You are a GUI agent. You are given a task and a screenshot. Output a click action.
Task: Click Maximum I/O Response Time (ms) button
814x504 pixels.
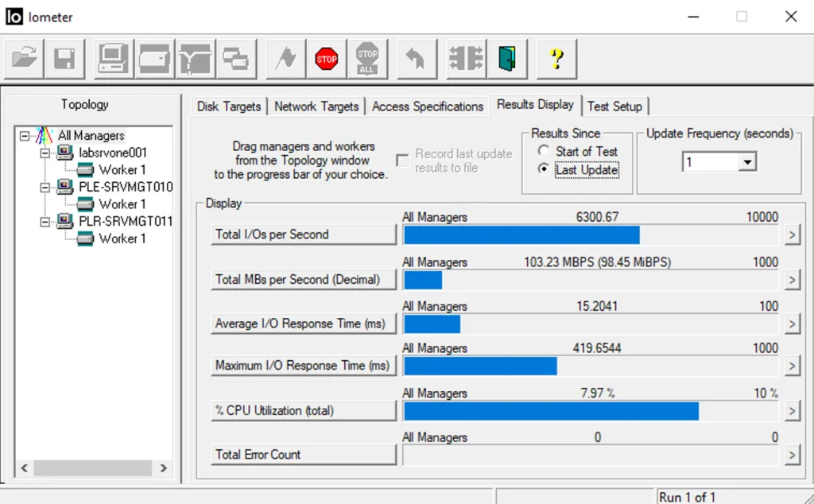303,366
